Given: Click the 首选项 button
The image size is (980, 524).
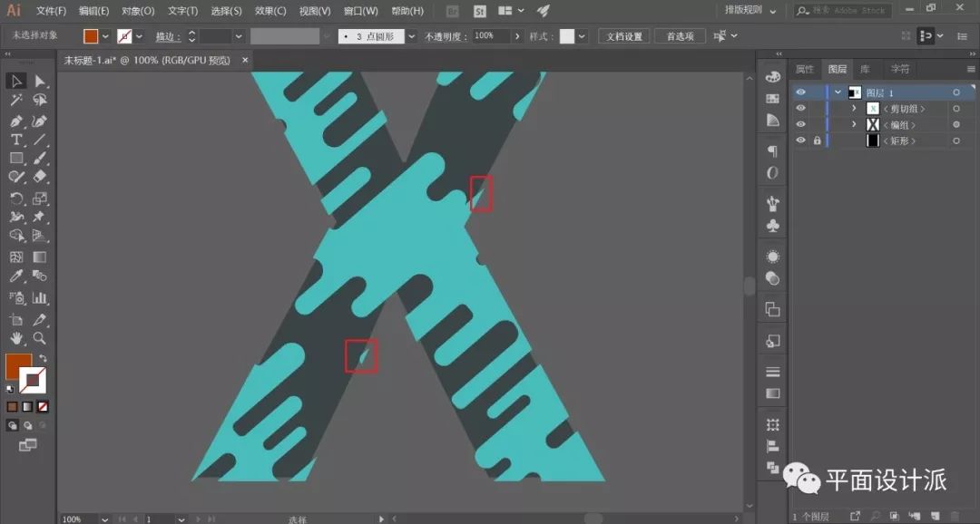Looking at the screenshot, I should (x=680, y=36).
